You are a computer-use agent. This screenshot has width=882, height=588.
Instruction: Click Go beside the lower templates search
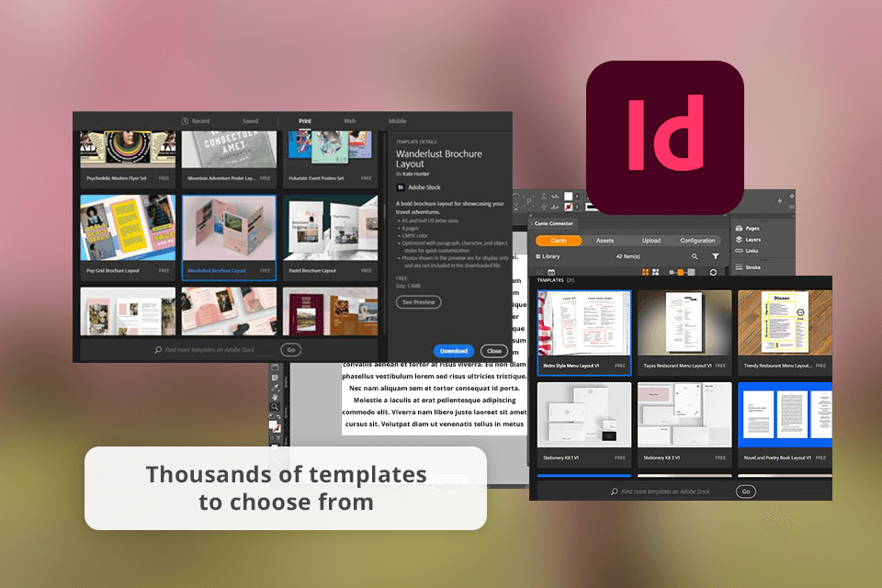tap(746, 492)
